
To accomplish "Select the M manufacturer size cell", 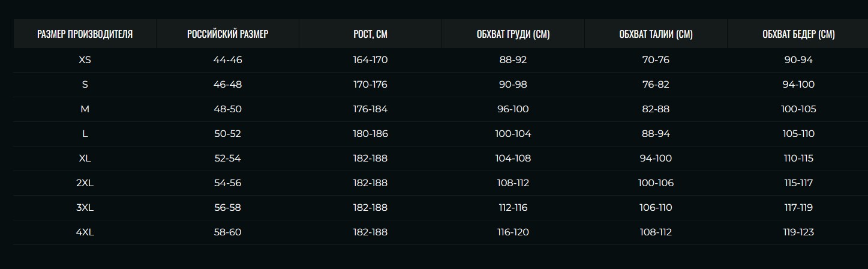I will pos(85,109).
